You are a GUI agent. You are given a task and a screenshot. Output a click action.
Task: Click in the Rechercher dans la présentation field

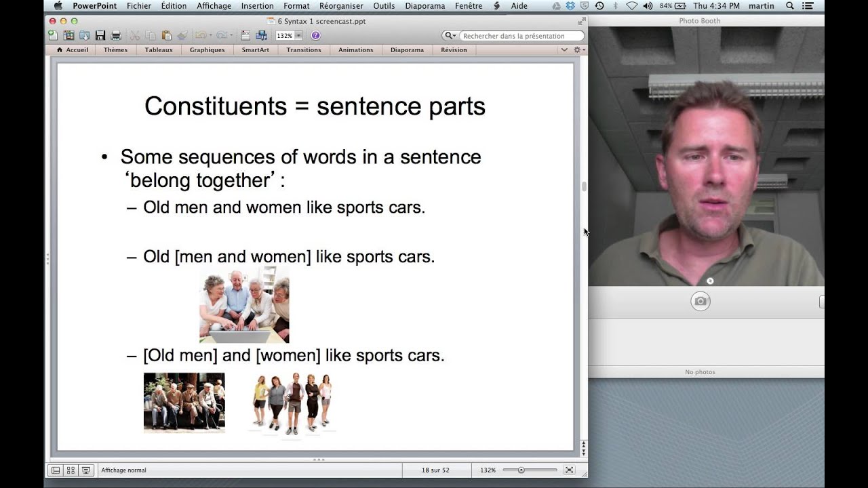(521, 36)
